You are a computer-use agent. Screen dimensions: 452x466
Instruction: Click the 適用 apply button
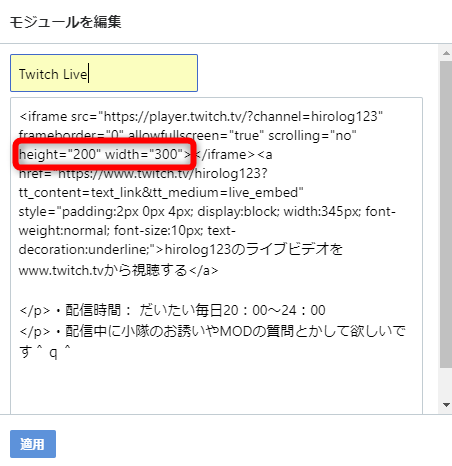click(x=33, y=444)
